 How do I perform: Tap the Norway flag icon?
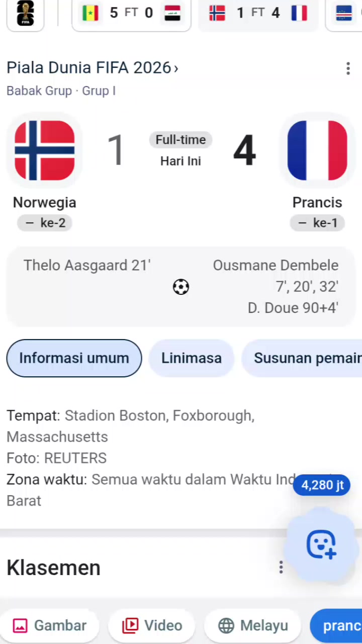45,150
